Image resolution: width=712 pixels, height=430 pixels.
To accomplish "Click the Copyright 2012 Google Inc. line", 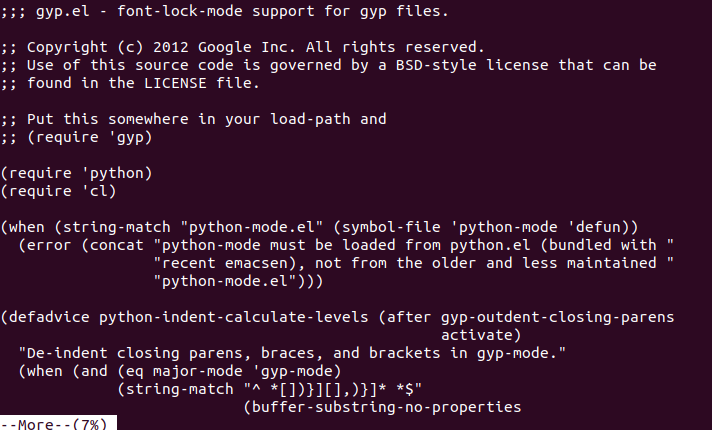I will point(242,47).
